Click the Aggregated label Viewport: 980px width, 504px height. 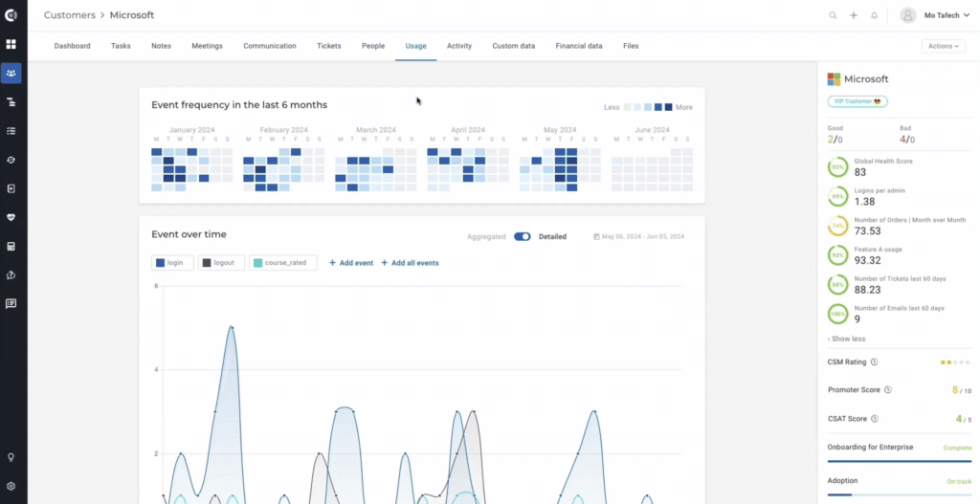pyautogui.click(x=487, y=237)
